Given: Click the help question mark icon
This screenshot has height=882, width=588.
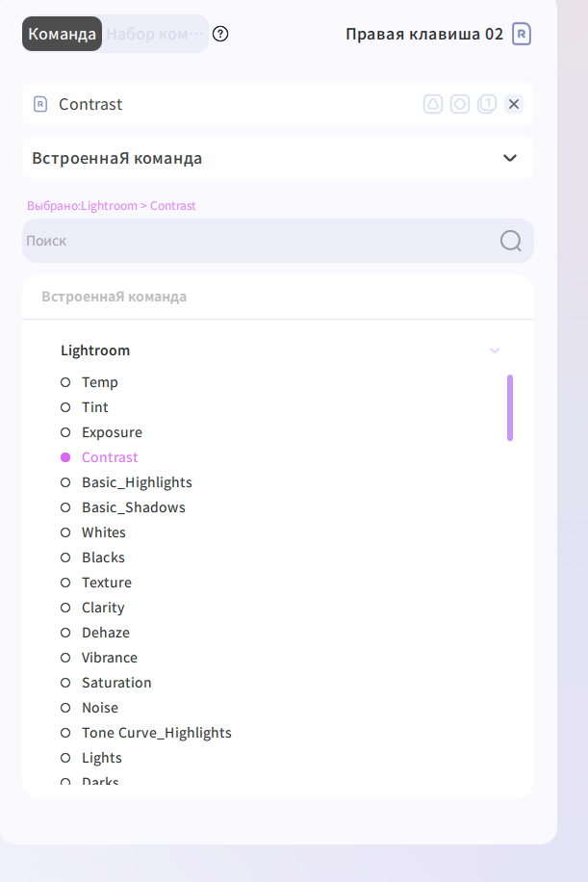Looking at the screenshot, I should click(x=220, y=34).
